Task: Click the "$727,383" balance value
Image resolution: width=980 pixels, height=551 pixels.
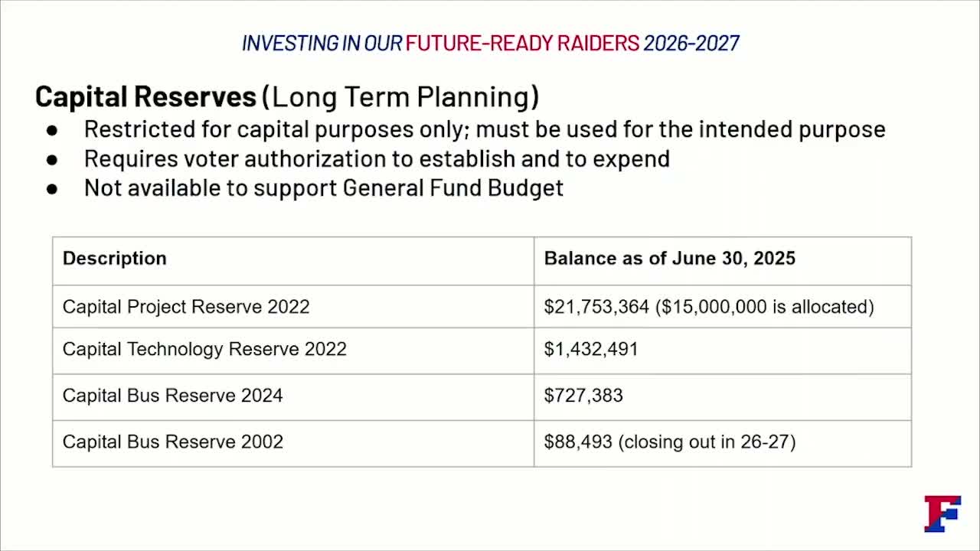Action: 583,396
